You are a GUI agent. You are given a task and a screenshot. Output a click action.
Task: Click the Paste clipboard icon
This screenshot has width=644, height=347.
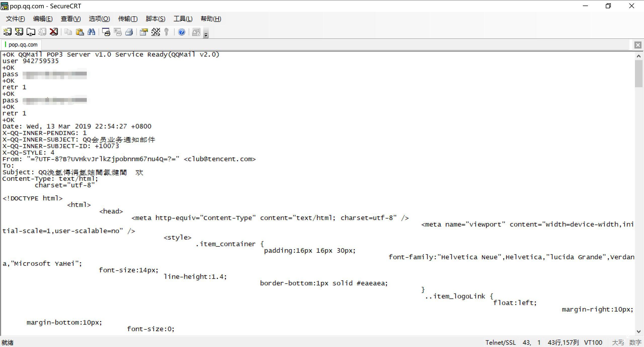(x=80, y=32)
